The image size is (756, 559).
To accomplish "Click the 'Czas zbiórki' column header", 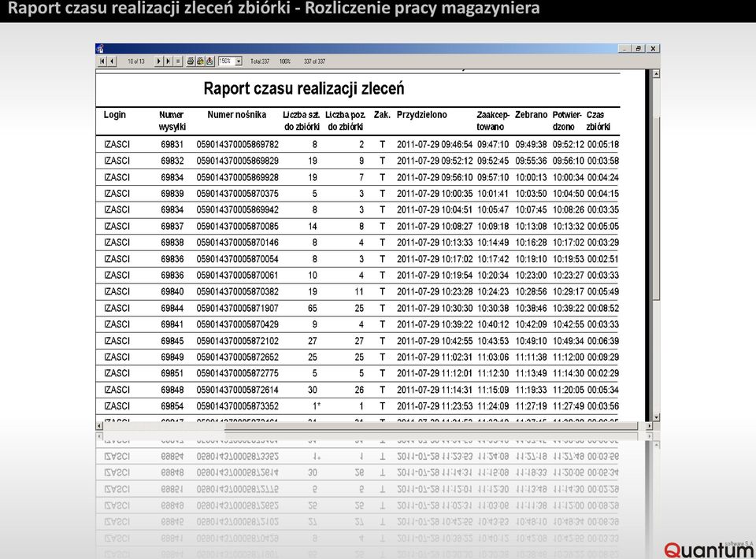I will 598,120.
